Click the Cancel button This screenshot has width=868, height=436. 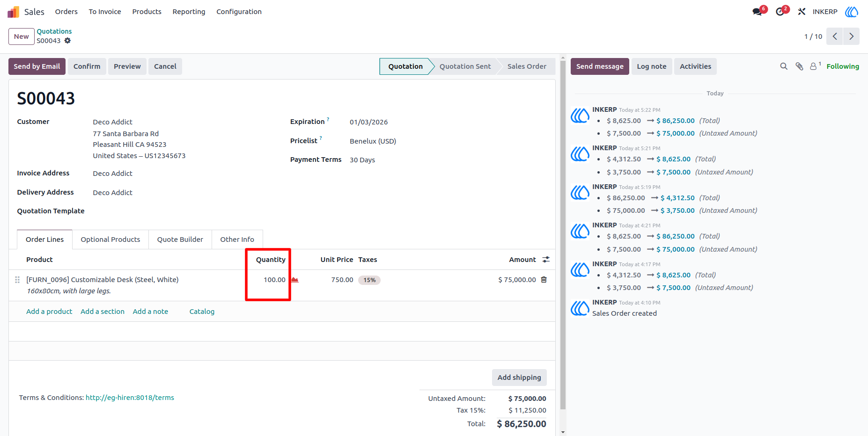[x=165, y=66]
